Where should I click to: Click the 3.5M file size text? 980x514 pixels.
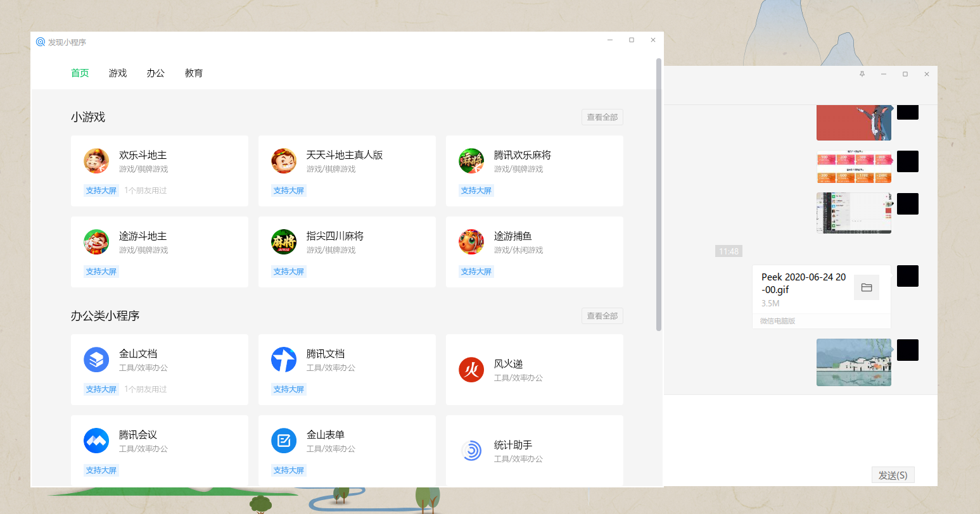tap(770, 303)
